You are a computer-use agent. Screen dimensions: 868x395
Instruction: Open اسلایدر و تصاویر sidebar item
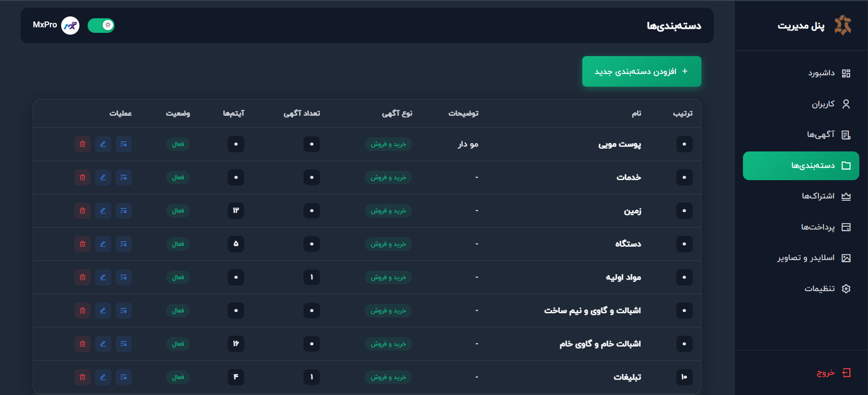point(801,258)
